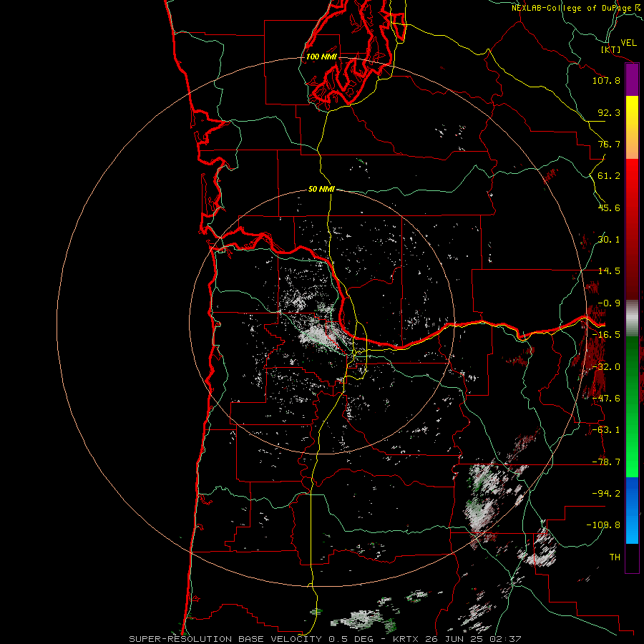Click the 107.8 velocity scale value
644x644 pixels.
pos(606,80)
